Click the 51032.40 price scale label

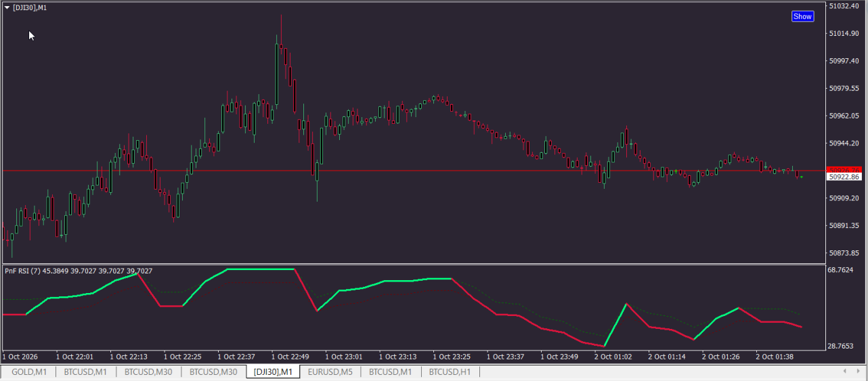(844, 6)
